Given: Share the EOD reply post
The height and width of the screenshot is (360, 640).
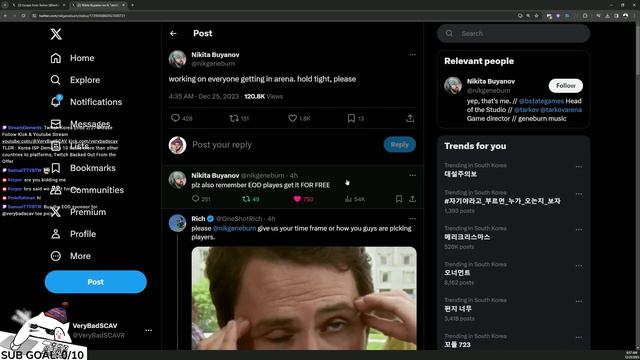Looking at the screenshot, I should [x=413, y=199].
